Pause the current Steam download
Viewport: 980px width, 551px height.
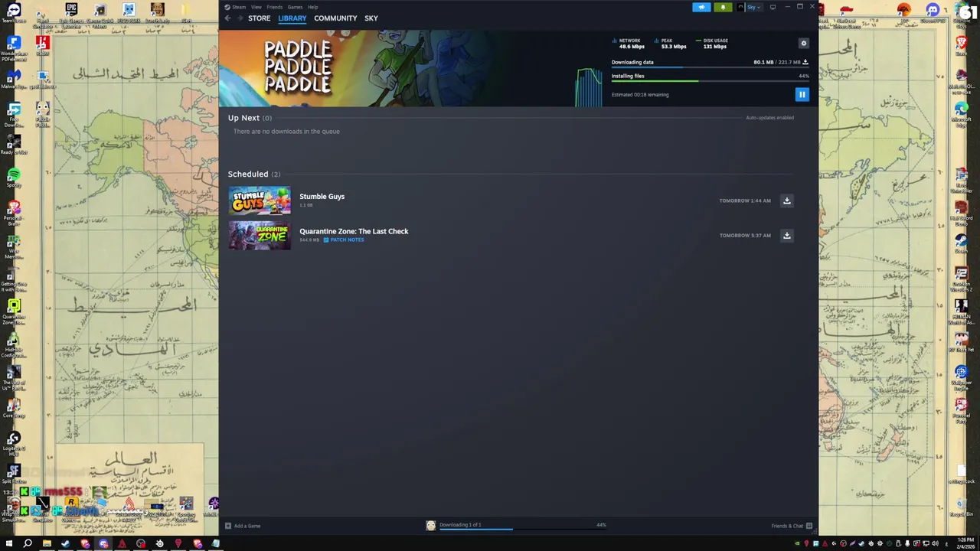(x=802, y=95)
